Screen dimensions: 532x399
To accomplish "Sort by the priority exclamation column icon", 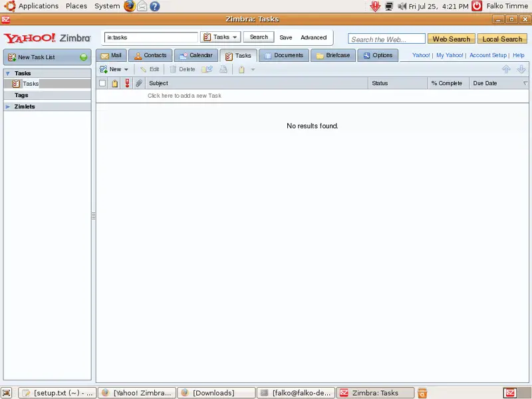I will (x=127, y=83).
